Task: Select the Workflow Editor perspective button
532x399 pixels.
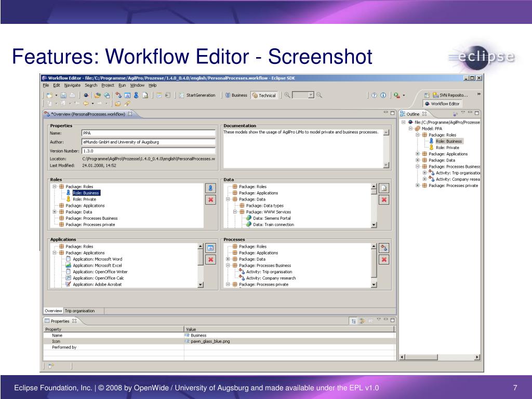Action: 442,104
